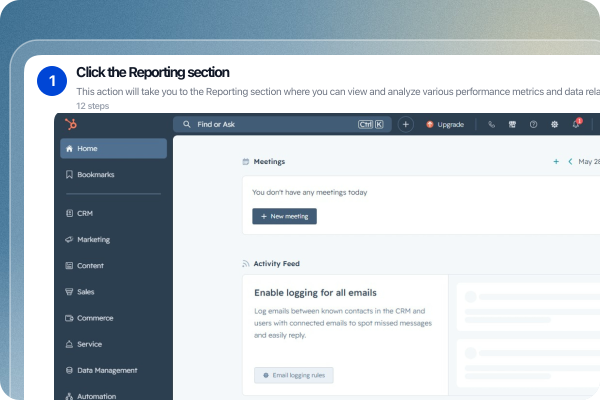Select Home in the sidebar
The width and height of the screenshot is (600, 400).
[113, 149]
